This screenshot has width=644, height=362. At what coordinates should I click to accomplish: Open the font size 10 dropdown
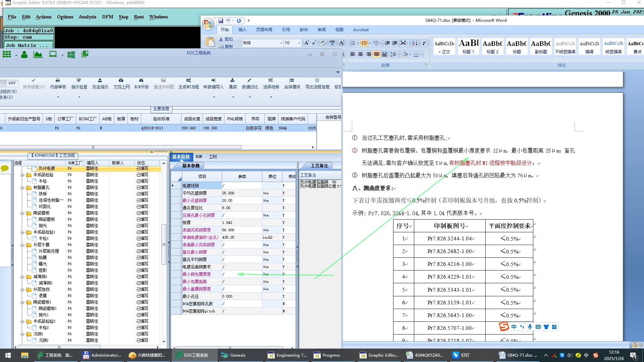(x=299, y=43)
